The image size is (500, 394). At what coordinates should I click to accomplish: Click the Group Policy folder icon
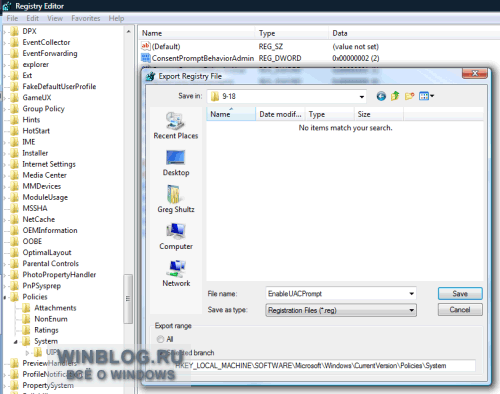pyautogui.click(x=14, y=109)
